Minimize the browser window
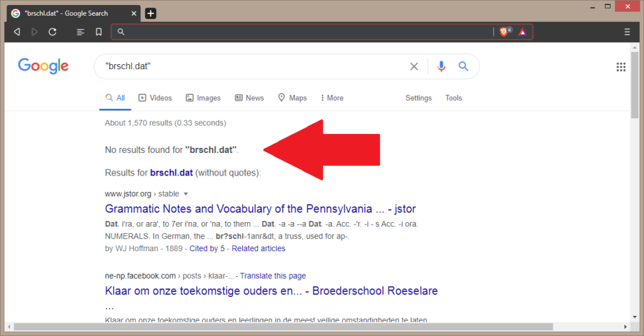The height and width of the screenshot is (336, 644). click(592, 7)
